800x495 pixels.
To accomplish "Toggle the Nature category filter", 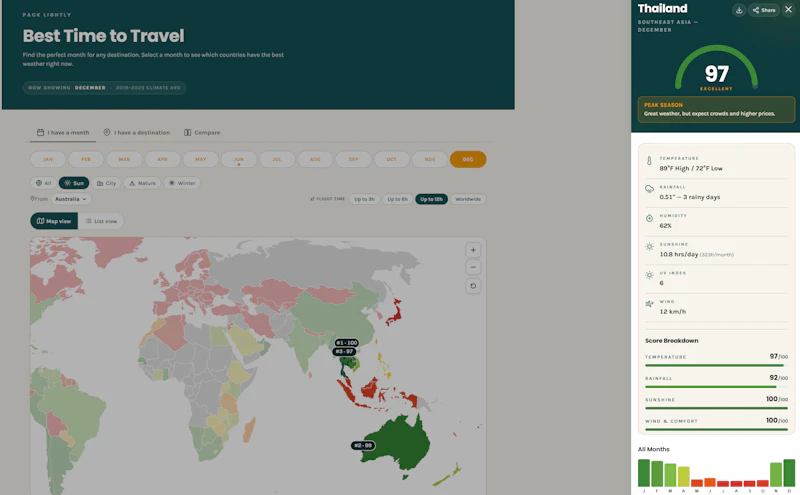I will (142, 183).
